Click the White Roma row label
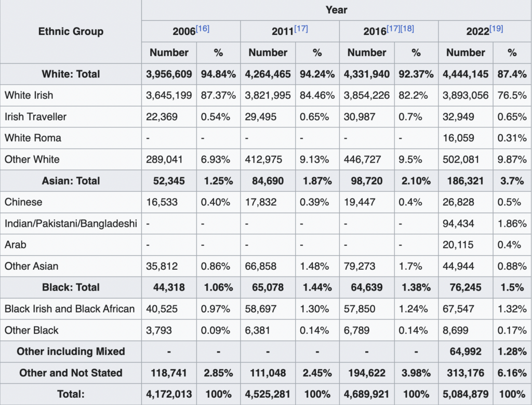 click(33, 138)
